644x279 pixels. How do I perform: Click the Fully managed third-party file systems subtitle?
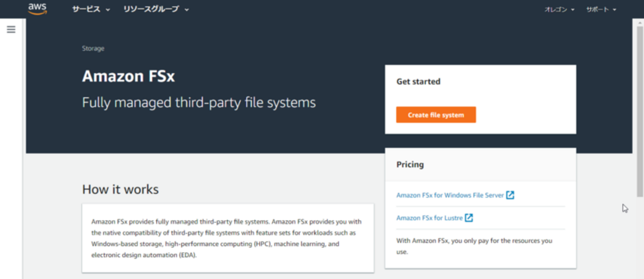pos(199,103)
